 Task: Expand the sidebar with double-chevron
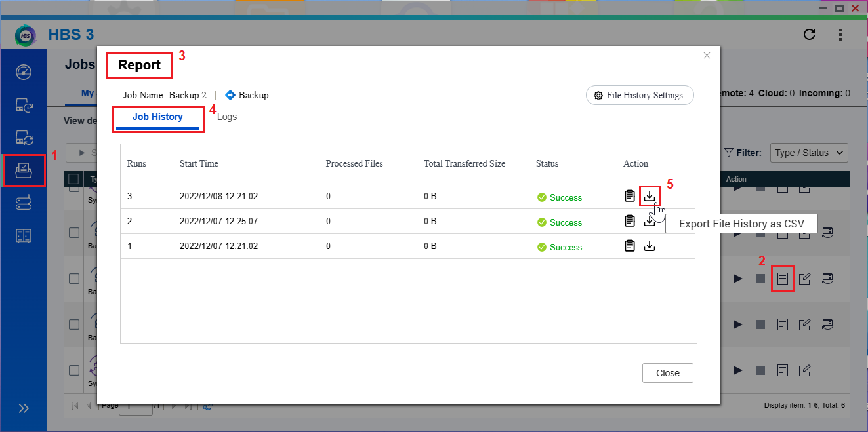[24, 408]
